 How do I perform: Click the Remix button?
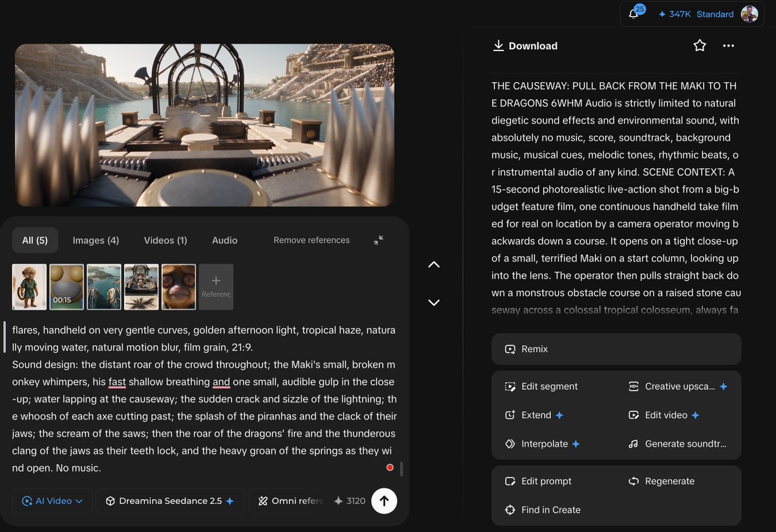coord(616,349)
